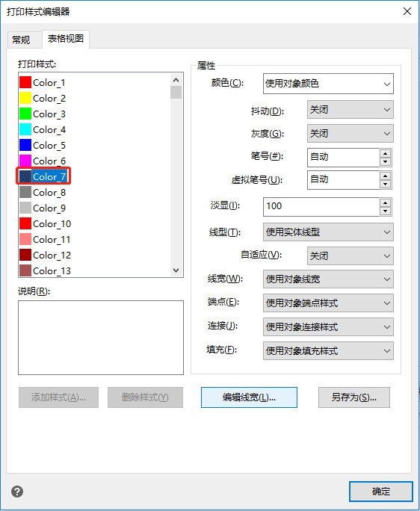The image size is (420, 511).
Task: Increase the 虚拟笔号 value
Action: point(385,176)
